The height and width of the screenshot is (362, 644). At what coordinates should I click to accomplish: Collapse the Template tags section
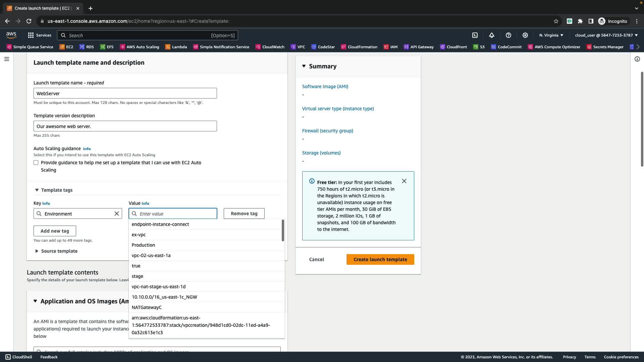tap(37, 190)
